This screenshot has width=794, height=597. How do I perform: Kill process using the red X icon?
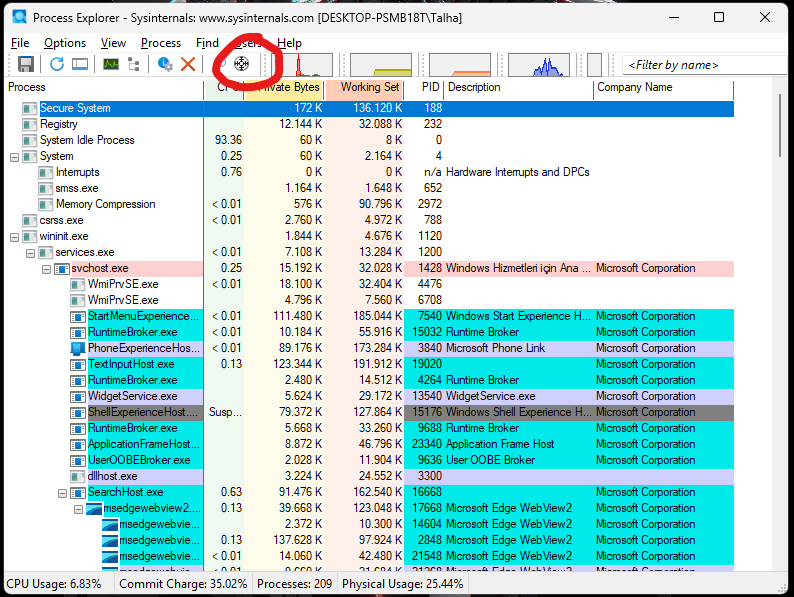(x=188, y=64)
